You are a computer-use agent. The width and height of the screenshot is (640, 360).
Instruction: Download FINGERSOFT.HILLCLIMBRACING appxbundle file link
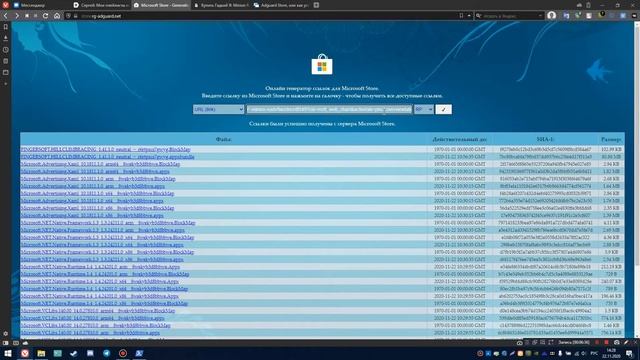click(x=107, y=157)
